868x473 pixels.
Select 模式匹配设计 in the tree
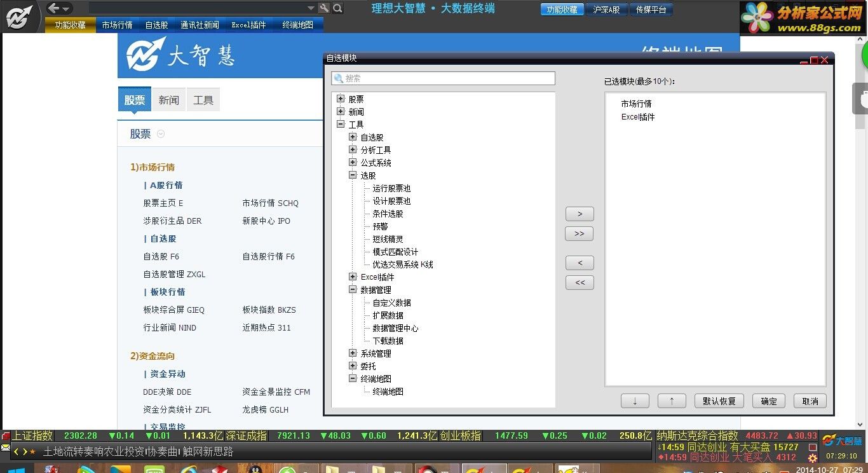[x=395, y=252]
